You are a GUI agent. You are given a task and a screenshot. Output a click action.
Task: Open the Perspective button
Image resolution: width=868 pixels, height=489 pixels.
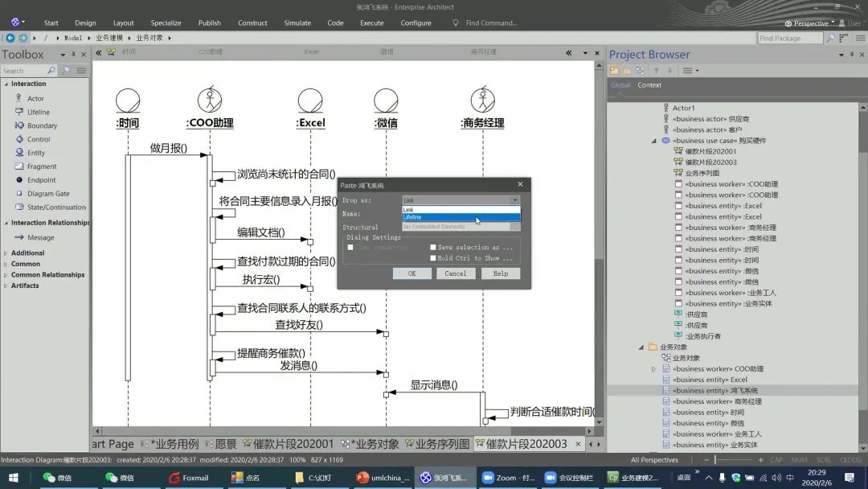coord(810,23)
